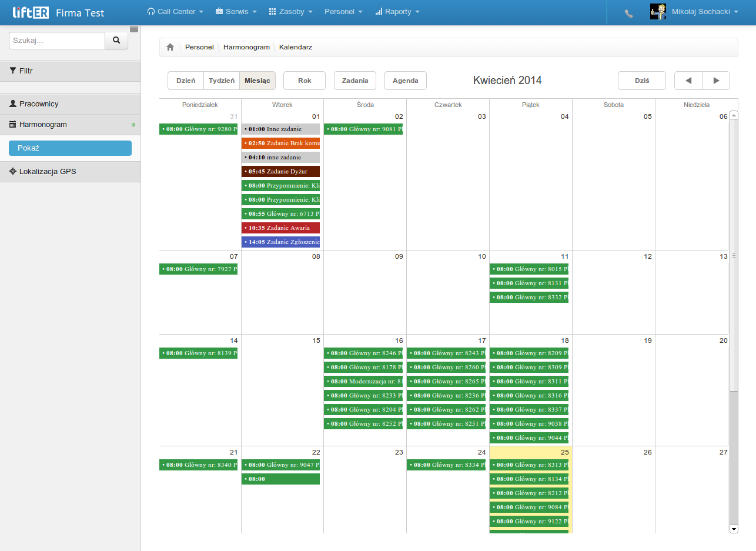The image size is (756, 551).
Task: Click the search magnifier button
Action: pyautogui.click(x=116, y=41)
